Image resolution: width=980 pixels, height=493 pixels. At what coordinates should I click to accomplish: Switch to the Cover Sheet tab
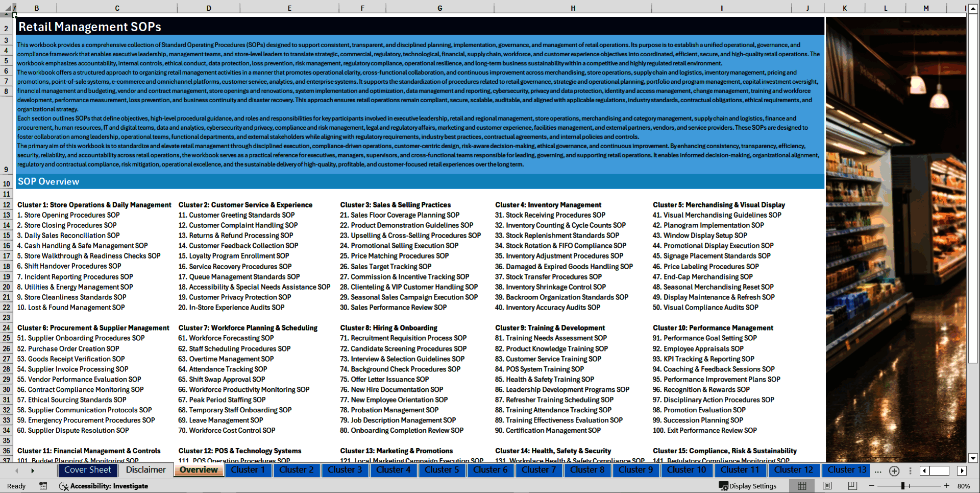pyautogui.click(x=88, y=470)
